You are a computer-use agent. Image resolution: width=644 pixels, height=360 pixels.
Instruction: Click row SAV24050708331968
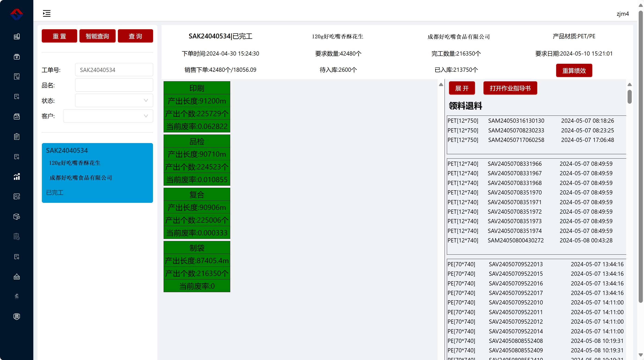[x=536, y=183]
